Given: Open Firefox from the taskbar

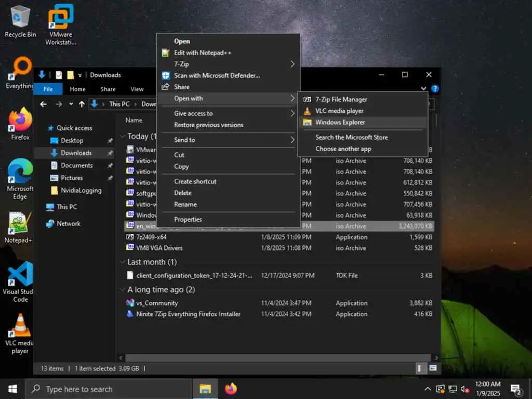Looking at the screenshot, I should (231, 389).
